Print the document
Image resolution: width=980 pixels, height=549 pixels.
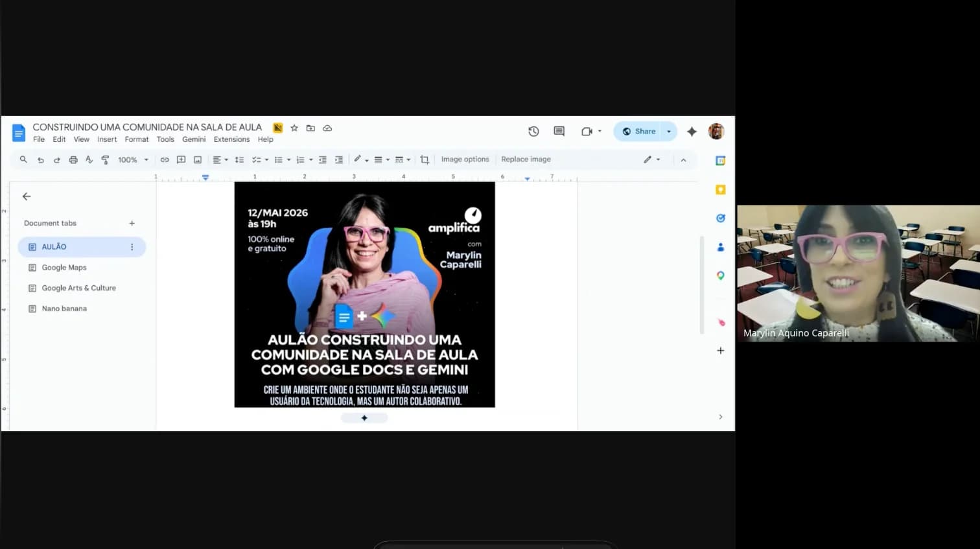click(73, 159)
